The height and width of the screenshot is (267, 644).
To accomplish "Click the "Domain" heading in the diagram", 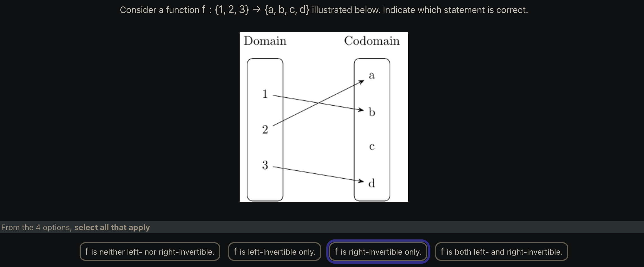I will [x=265, y=41].
